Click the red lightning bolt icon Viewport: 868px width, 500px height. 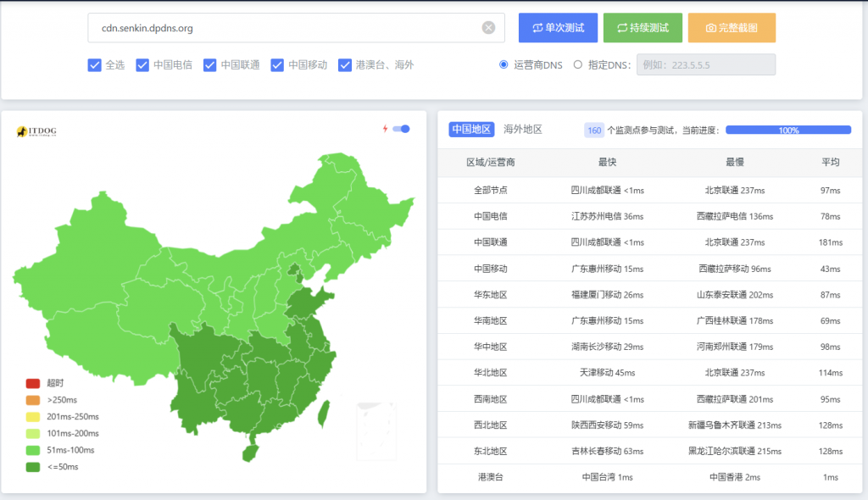tap(385, 129)
